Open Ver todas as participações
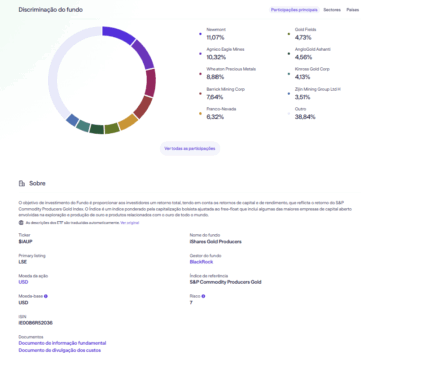Image resolution: width=430 pixels, height=368 pixels. click(190, 148)
